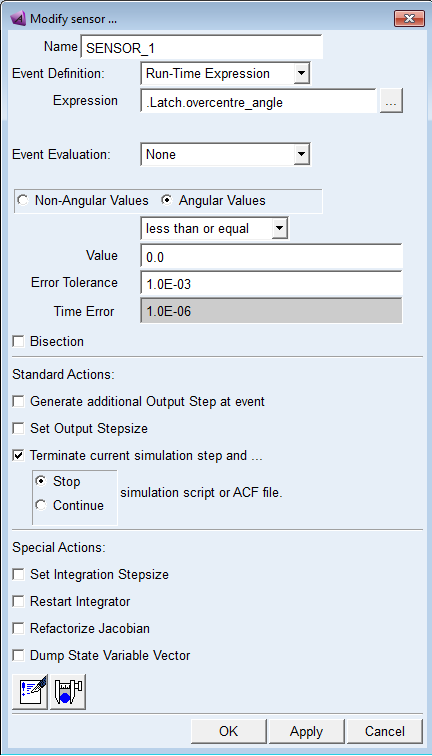This screenshot has height=756, width=432.
Task: Click OK to confirm sensor changes
Action: point(229,731)
